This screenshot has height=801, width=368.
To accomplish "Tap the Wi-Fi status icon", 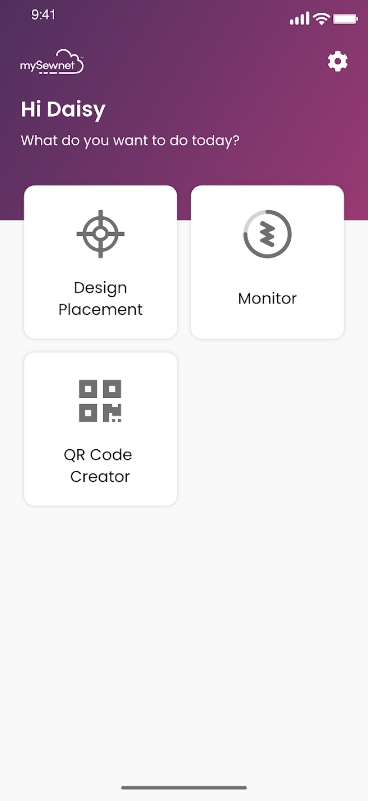I will pos(321,19).
